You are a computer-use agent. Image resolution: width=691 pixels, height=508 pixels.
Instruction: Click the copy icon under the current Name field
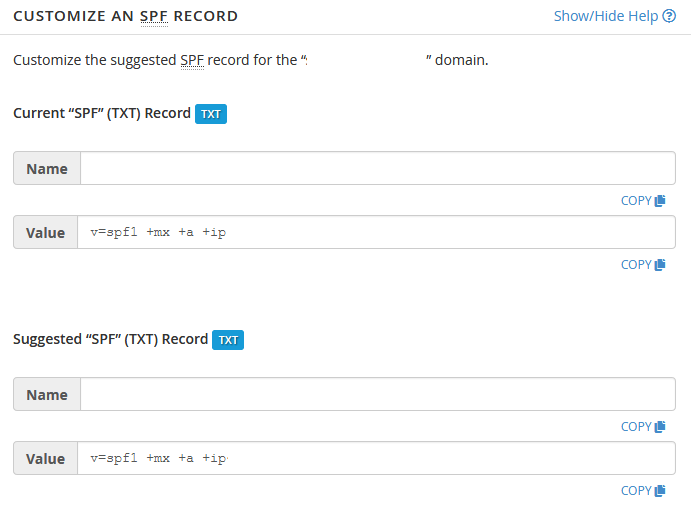(x=660, y=201)
